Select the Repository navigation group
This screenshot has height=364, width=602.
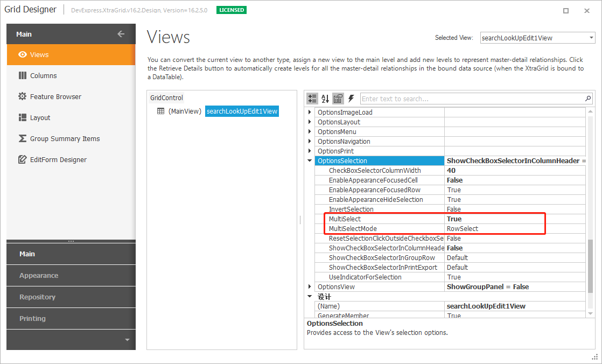(71, 297)
